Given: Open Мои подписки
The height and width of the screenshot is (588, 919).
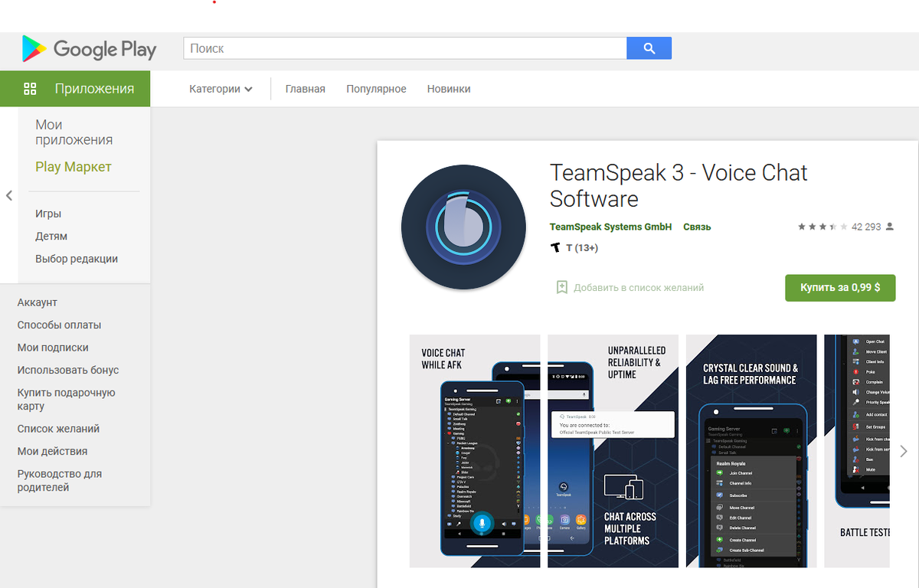Looking at the screenshot, I should click(53, 347).
